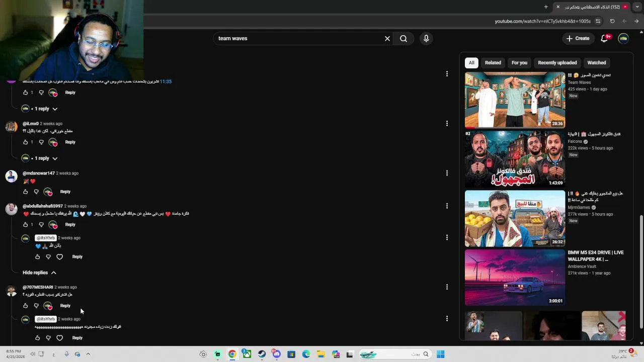The height and width of the screenshot is (362, 644).
Task: Like the comment by @iLmx0
Action: [x=25, y=142]
